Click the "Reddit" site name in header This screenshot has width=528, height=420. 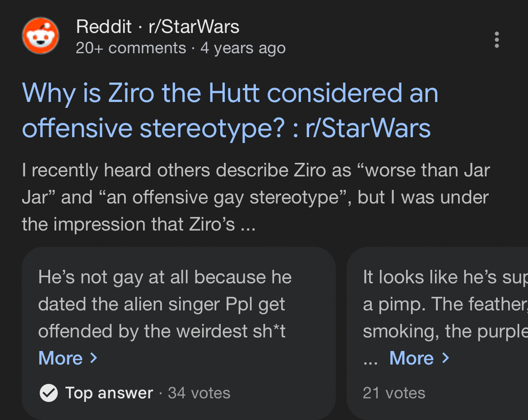[104, 27]
